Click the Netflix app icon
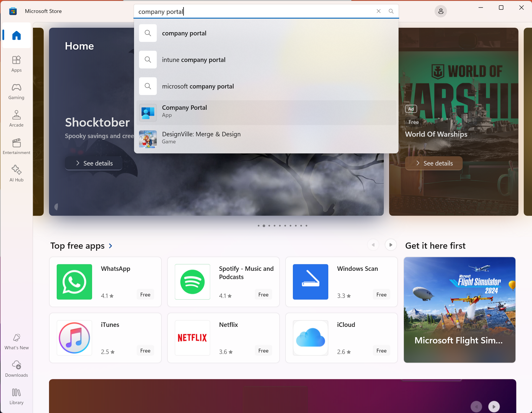The height and width of the screenshot is (413, 532). coord(192,338)
